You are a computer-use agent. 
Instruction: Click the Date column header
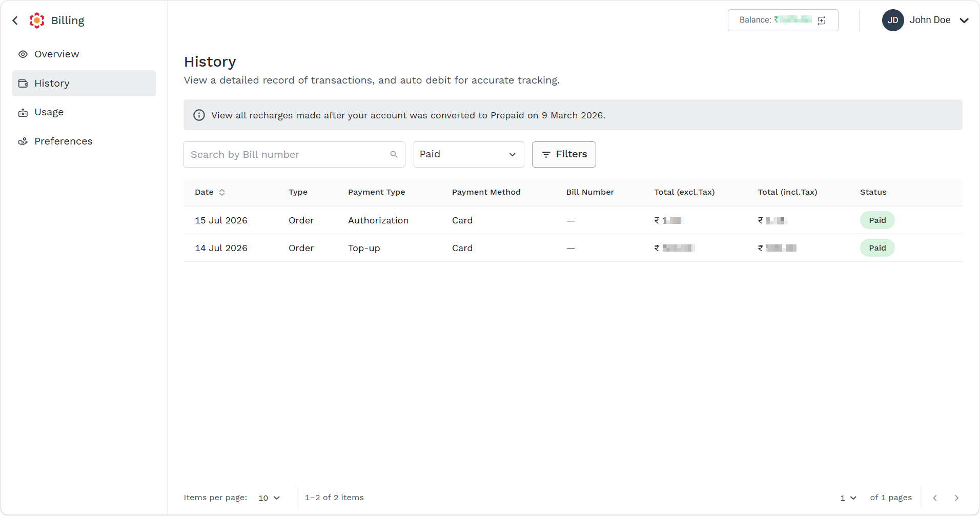[x=204, y=193]
